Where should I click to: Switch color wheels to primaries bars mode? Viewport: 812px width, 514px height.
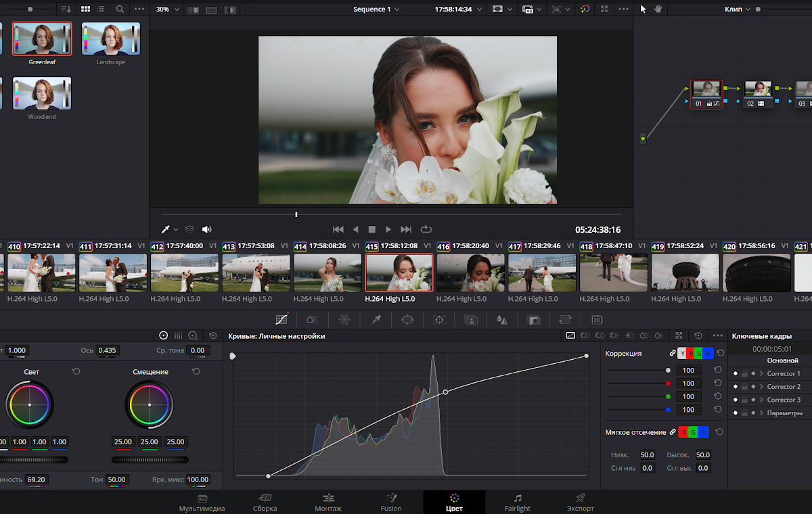pos(179,335)
